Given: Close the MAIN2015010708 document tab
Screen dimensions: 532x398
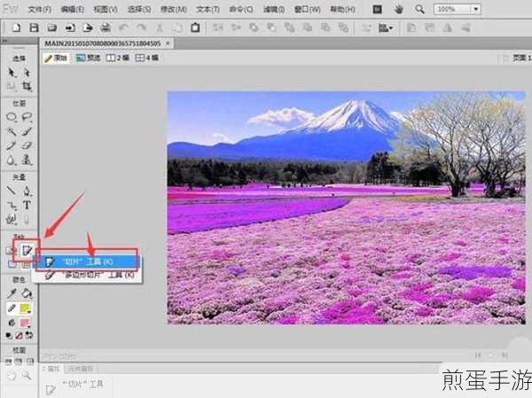Looking at the screenshot, I should pos(168,43).
